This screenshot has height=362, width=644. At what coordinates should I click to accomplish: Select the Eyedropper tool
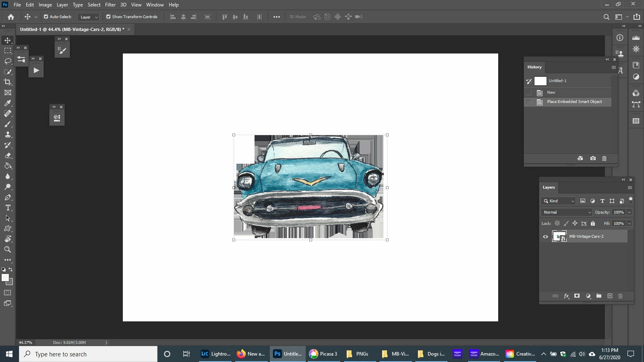[8, 103]
